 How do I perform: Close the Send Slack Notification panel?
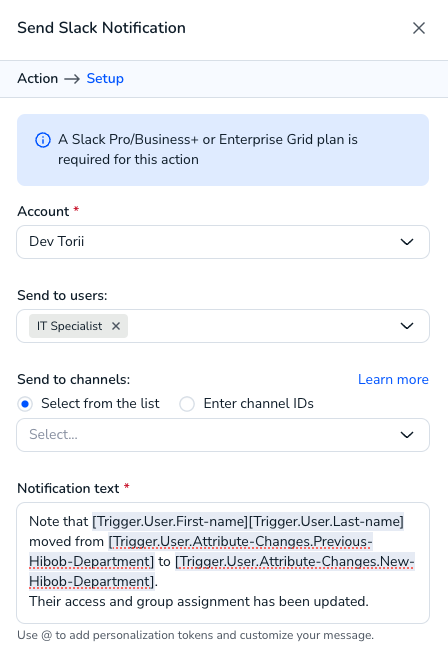tap(419, 28)
